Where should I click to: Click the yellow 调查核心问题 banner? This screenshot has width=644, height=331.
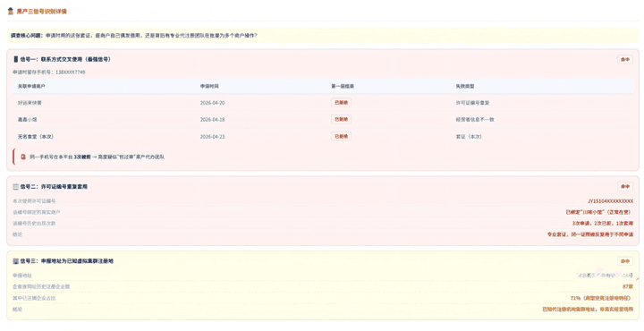click(x=323, y=36)
